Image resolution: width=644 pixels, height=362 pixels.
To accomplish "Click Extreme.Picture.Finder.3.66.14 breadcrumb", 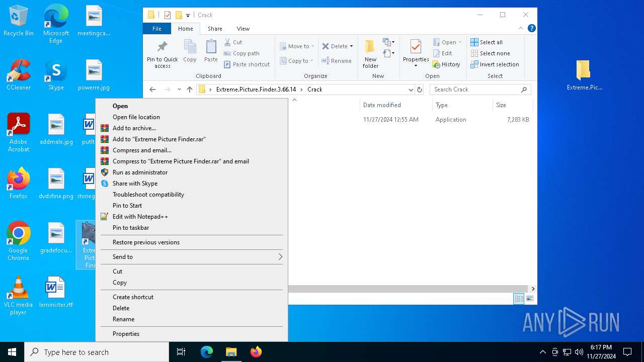I will [x=256, y=89].
